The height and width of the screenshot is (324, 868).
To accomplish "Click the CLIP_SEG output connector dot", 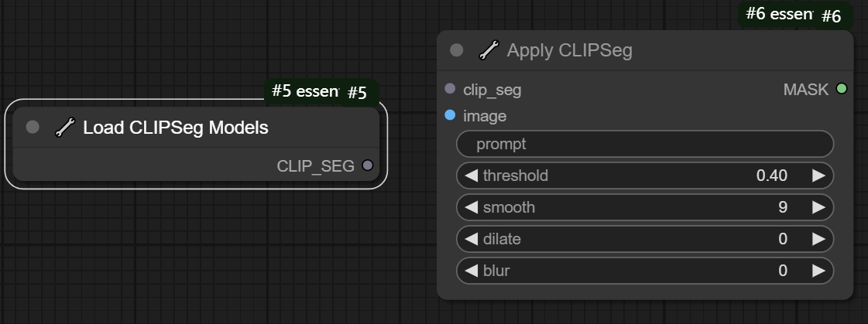I will pyautogui.click(x=367, y=165).
